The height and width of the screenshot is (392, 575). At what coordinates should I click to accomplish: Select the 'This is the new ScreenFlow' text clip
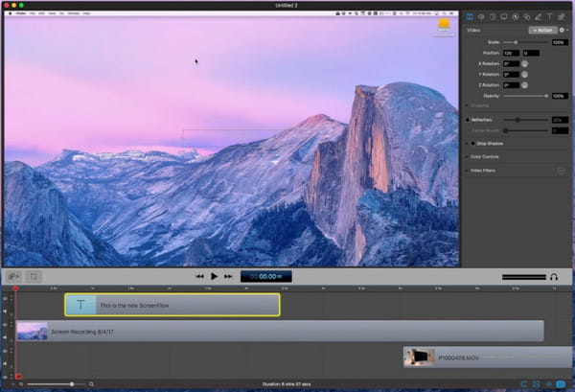(172, 305)
